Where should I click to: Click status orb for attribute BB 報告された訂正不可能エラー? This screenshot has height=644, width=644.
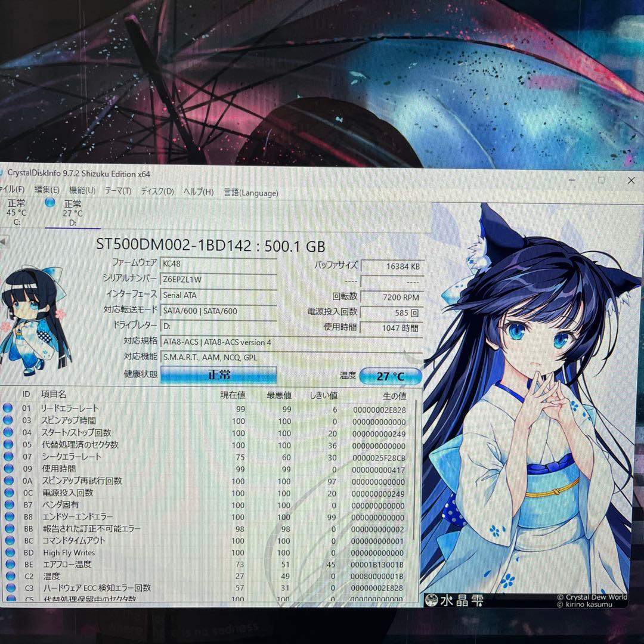pyautogui.click(x=10, y=528)
